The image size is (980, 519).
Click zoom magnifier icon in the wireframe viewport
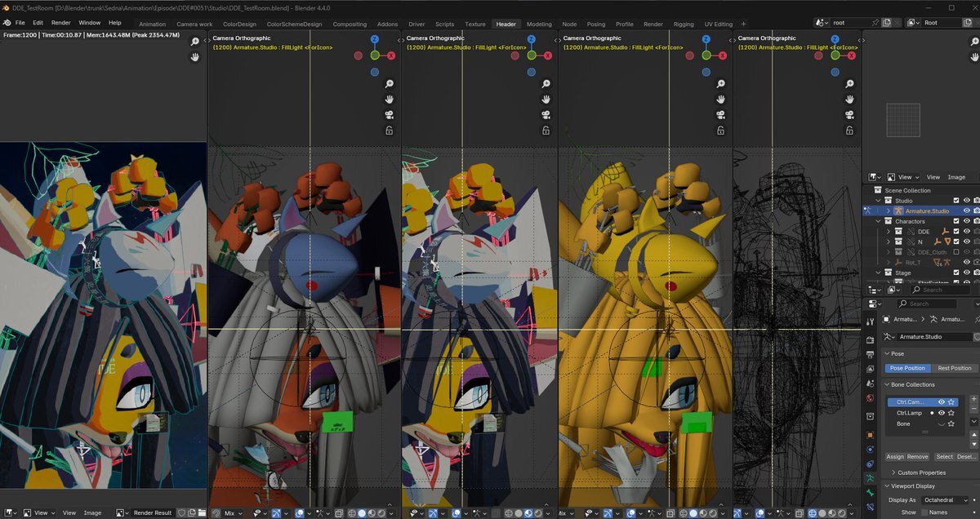850,84
